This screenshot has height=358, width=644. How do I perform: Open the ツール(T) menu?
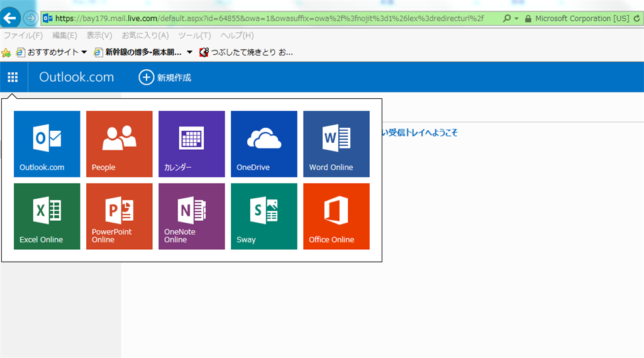click(x=195, y=35)
